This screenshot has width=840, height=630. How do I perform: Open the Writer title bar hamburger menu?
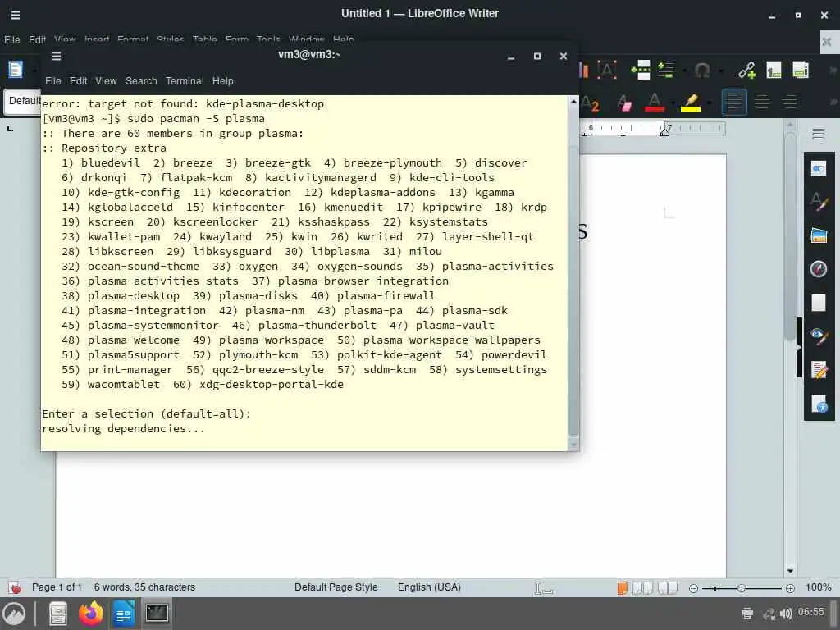tap(16, 15)
